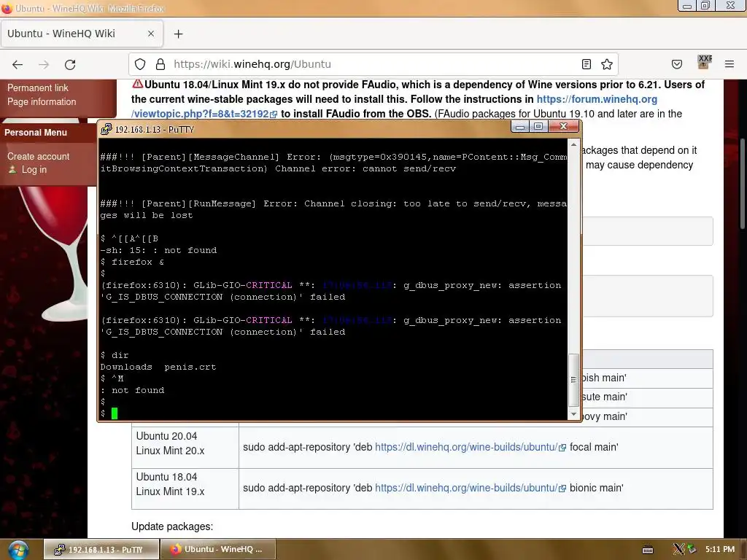Screen dimensions: 747x560
Task: Open the focal main repository URL link
Action: pyautogui.click(x=466, y=447)
